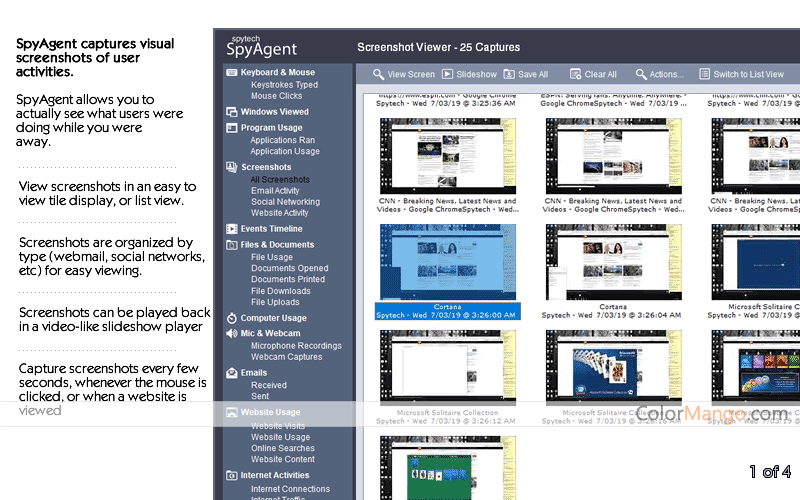Click the Mic & Webcam speaker icon
This screenshot has height=500, width=800.
[232, 333]
